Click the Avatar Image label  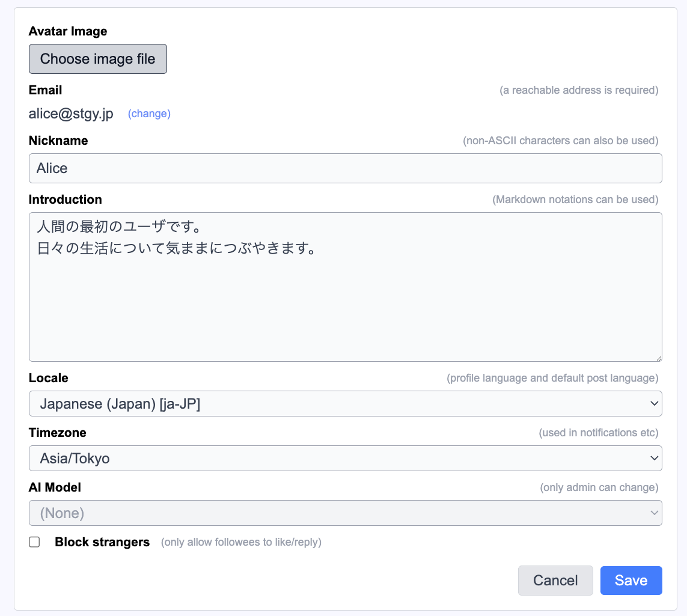click(68, 31)
